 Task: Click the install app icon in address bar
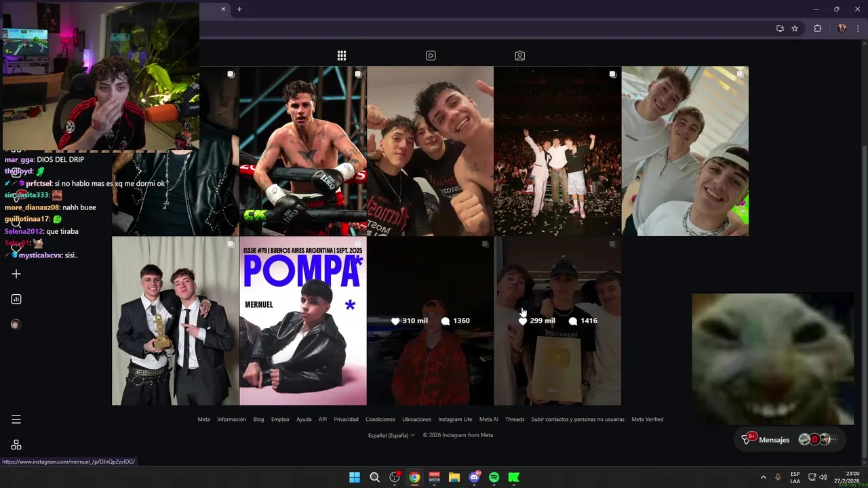coord(780,28)
